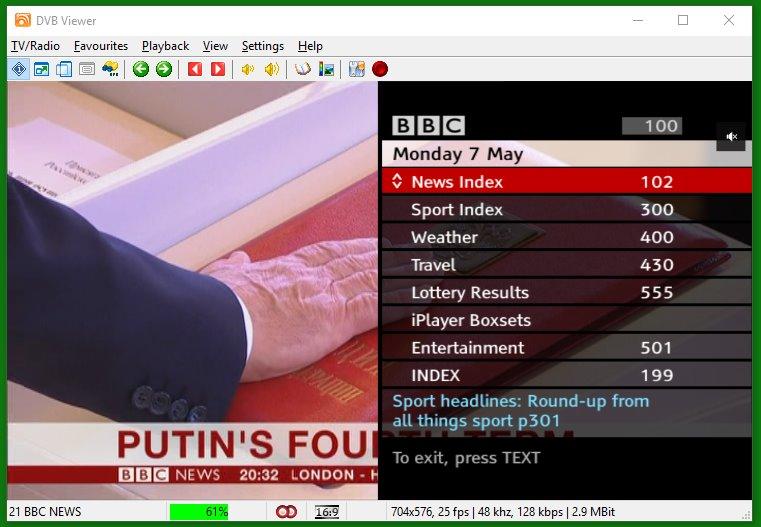Click the teletext page number 100 field
Viewport: 761px width, 527px height.
(652, 126)
